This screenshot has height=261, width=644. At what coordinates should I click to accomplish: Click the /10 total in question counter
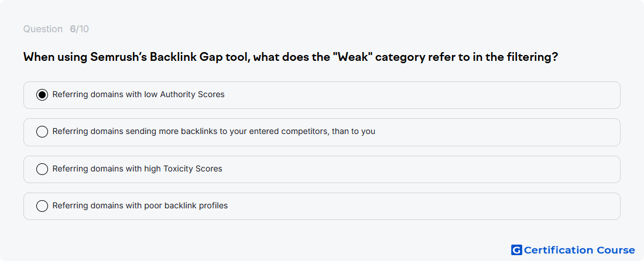(x=83, y=29)
